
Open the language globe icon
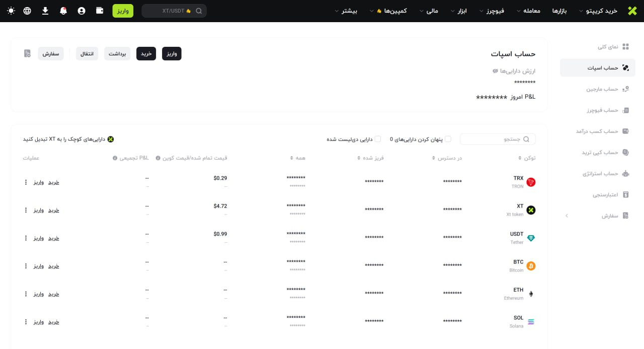click(x=27, y=11)
